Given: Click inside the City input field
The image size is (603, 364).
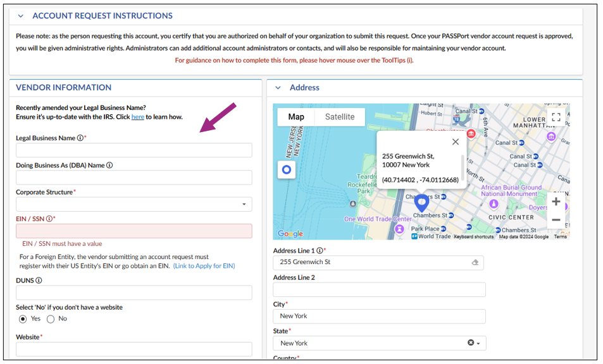Looking at the screenshot, I should [x=378, y=316].
